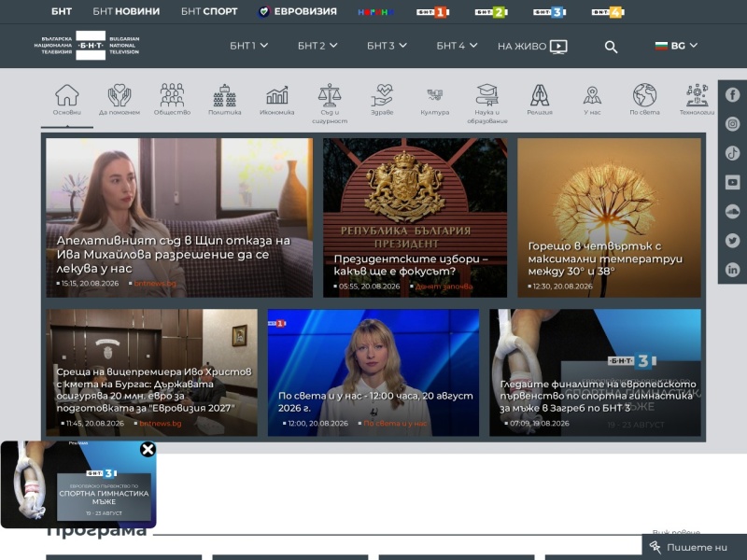Image resolution: width=747 pixels, height=560 pixels.
Task: Open the BG language selector
Action: pyautogui.click(x=676, y=46)
